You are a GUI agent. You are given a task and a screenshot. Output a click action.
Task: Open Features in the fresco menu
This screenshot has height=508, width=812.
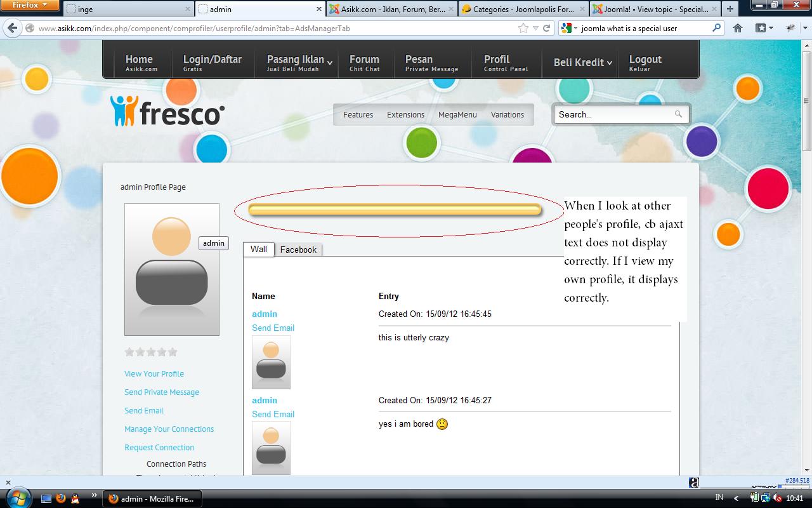(x=358, y=114)
